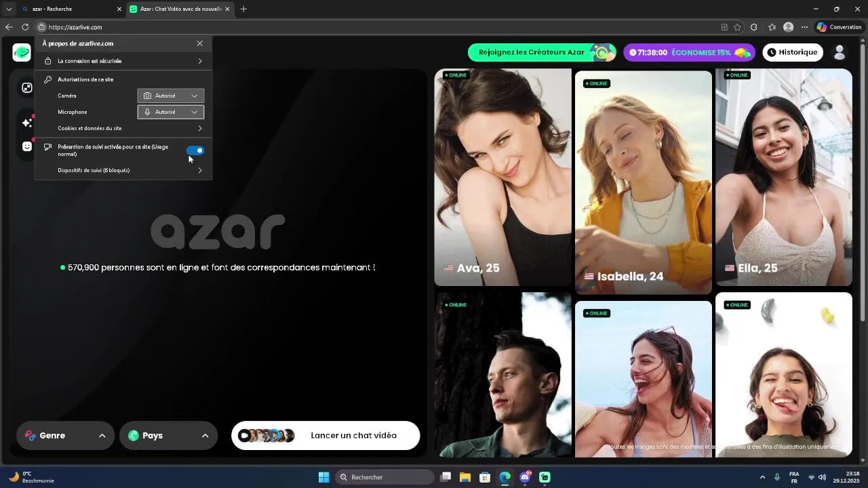The width and height of the screenshot is (868, 488).
Task: Open the Microphone permission dropdown
Action: coord(171,112)
